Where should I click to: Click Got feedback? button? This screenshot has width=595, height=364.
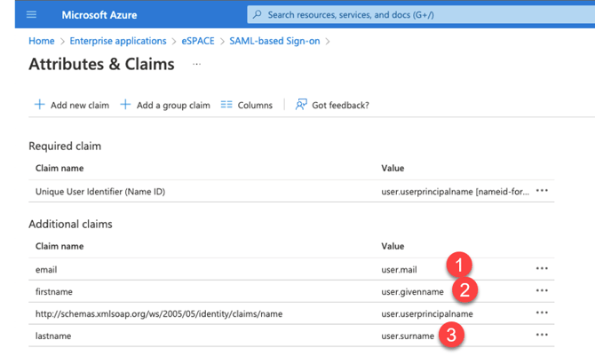(x=332, y=105)
